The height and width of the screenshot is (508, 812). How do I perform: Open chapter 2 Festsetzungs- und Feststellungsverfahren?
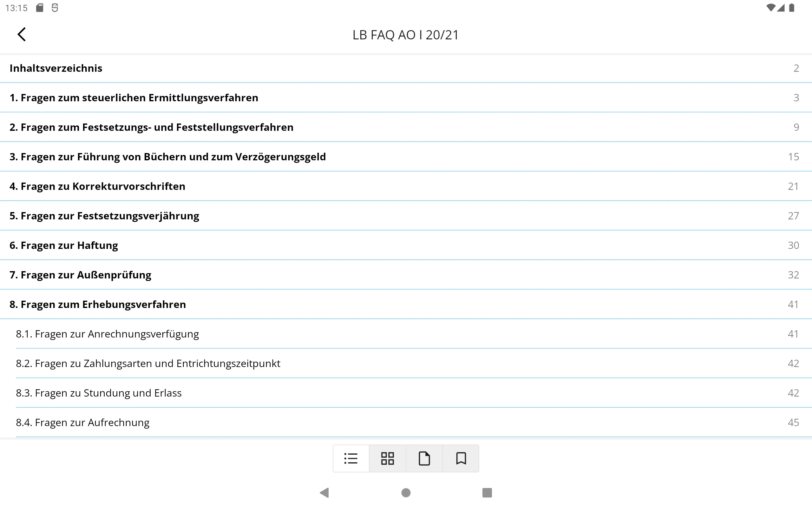[x=406, y=127]
